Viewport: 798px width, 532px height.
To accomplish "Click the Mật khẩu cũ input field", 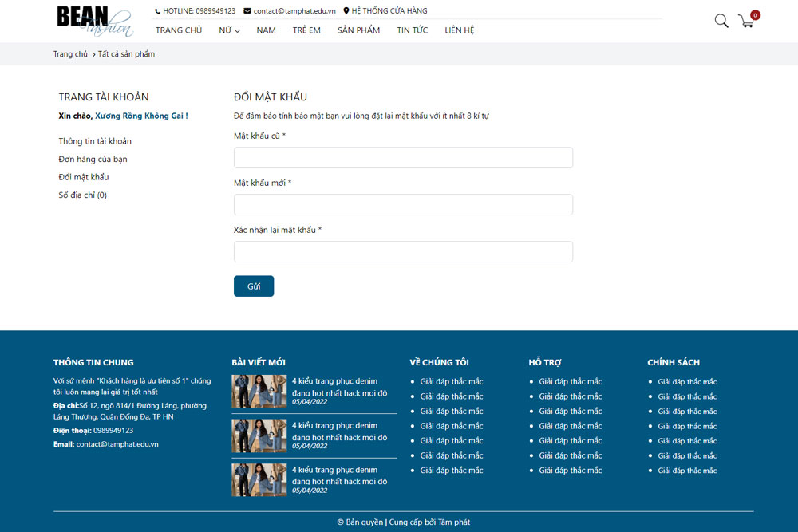I will point(403,158).
